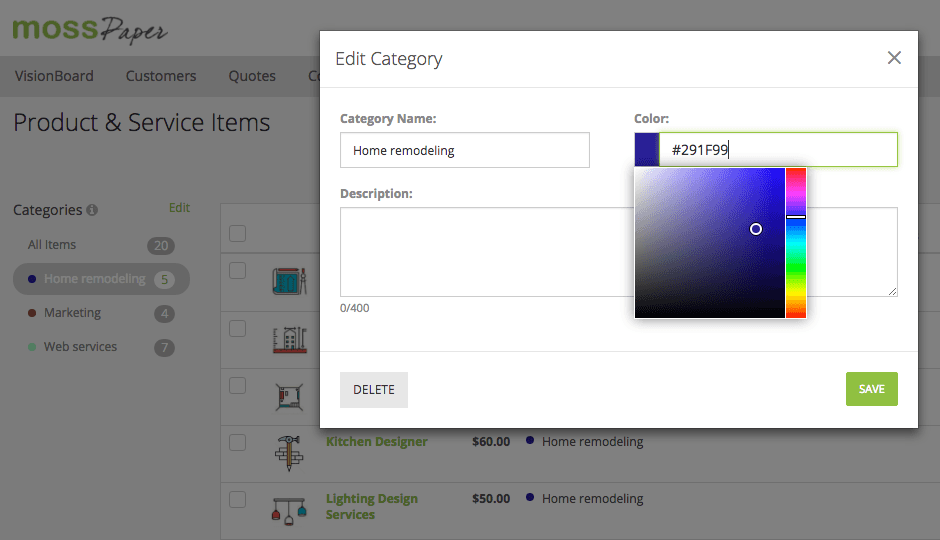This screenshot has height=540, width=940.
Task: Close the Edit Category dialog
Action: pos(894,58)
